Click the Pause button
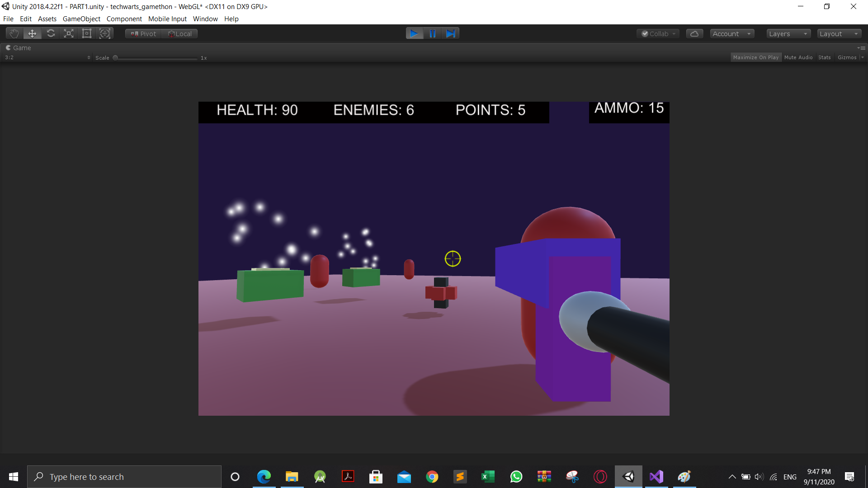 pos(433,33)
